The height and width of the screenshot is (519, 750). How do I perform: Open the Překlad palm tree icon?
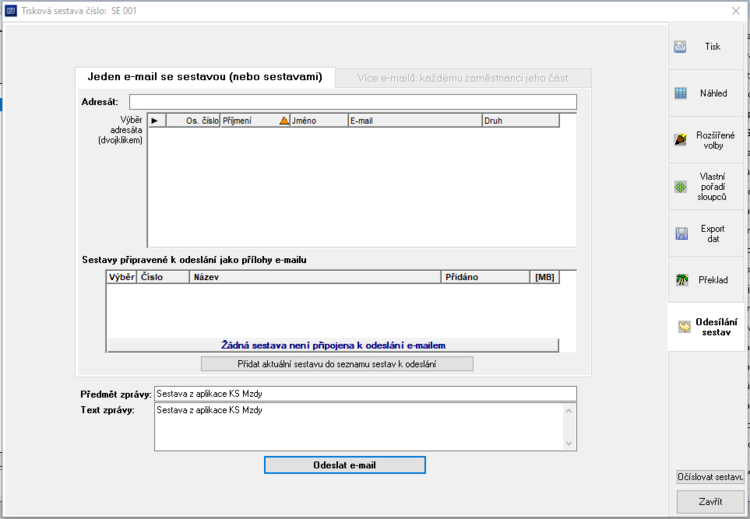pyautogui.click(x=682, y=280)
